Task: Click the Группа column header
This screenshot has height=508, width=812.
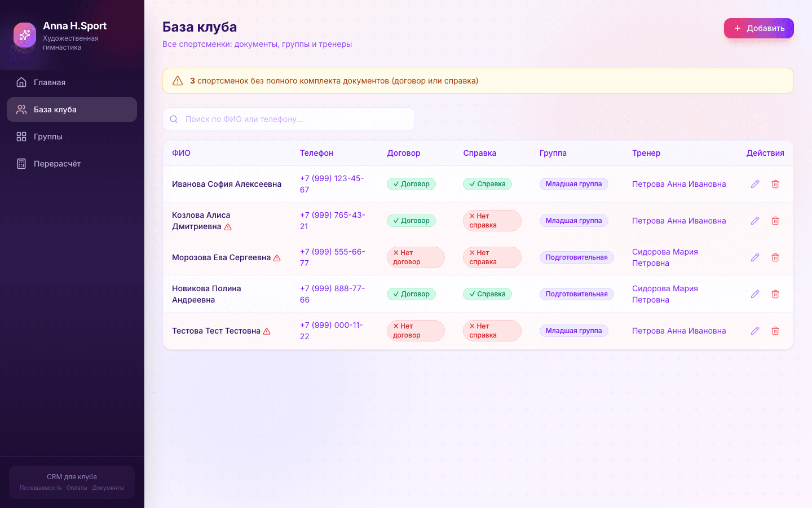Action: point(553,153)
